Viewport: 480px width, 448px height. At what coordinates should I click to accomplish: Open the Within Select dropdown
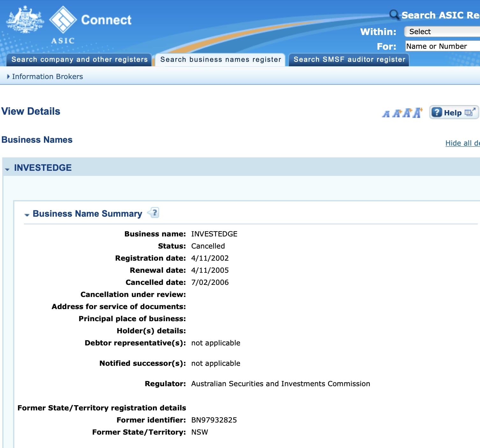[442, 32]
